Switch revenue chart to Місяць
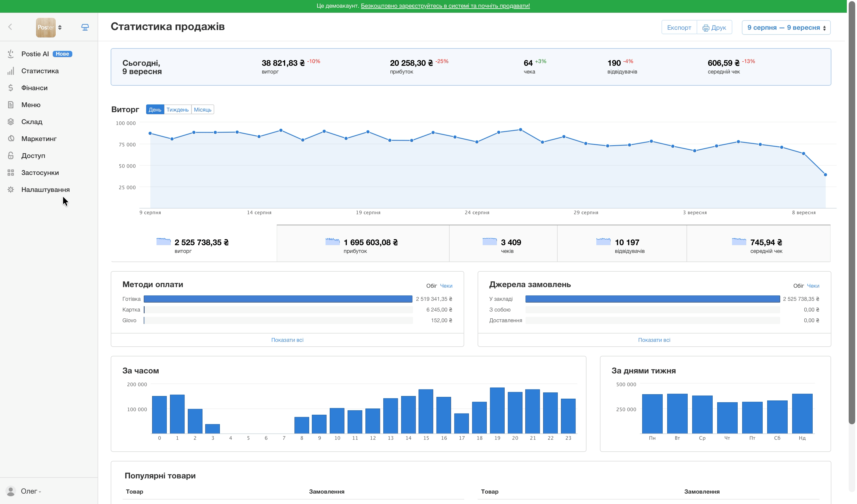The image size is (857, 504). [x=202, y=109]
